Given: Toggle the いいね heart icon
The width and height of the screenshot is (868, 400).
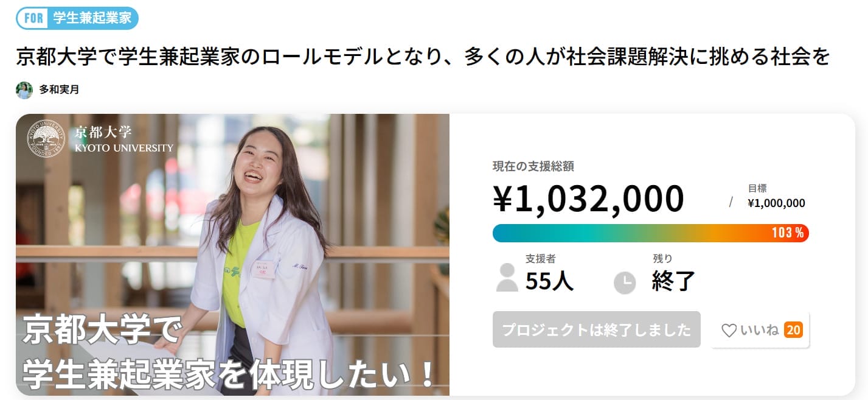Looking at the screenshot, I should (x=729, y=331).
